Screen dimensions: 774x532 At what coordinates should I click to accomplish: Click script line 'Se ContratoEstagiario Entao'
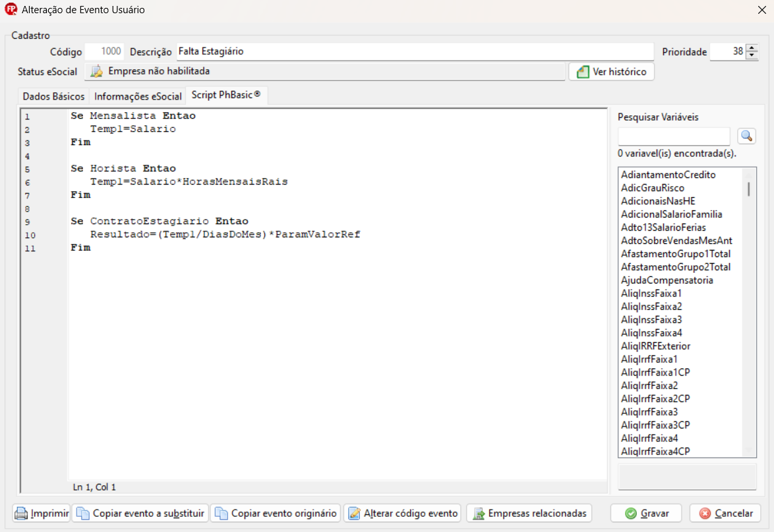[160, 221]
